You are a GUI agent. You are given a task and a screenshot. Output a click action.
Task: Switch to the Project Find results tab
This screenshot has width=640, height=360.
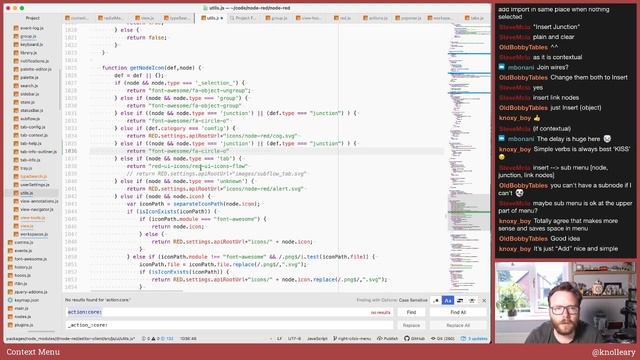[242, 18]
